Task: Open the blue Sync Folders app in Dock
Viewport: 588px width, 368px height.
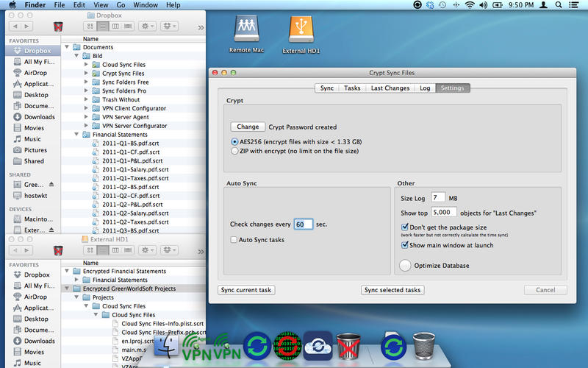Action: point(257,346)
